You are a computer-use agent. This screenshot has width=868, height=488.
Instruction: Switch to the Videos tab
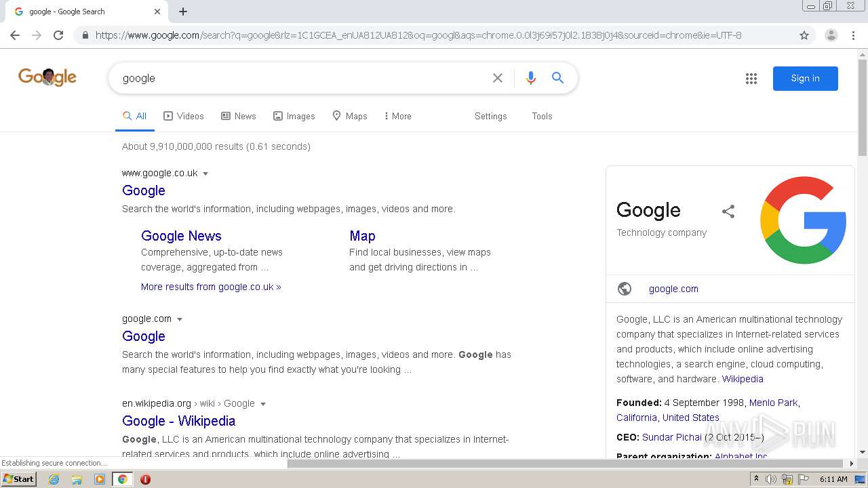click(x=184, y=116)
